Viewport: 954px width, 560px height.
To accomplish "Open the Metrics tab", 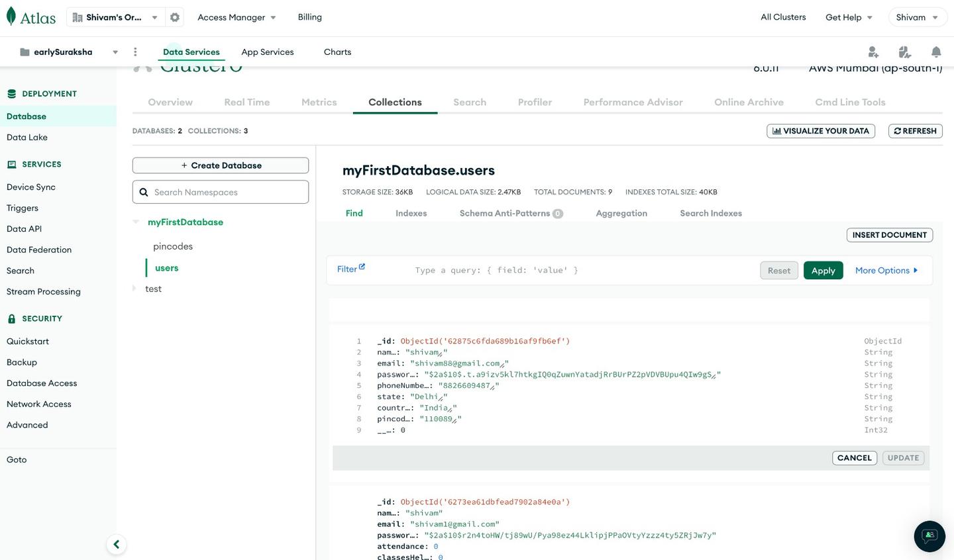I will click(x=319, y=102).
